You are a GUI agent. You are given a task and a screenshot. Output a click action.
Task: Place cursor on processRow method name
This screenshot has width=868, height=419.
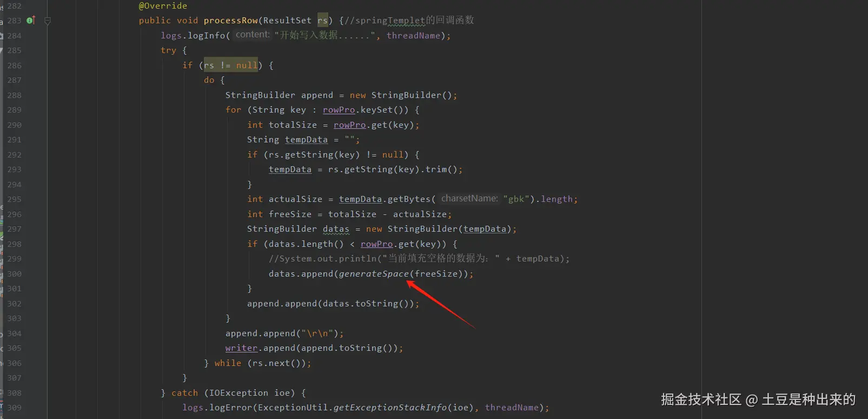231,21
